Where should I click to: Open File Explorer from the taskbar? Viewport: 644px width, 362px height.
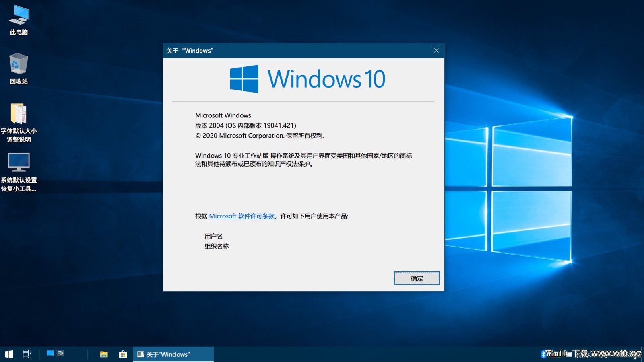pos(104,354)
